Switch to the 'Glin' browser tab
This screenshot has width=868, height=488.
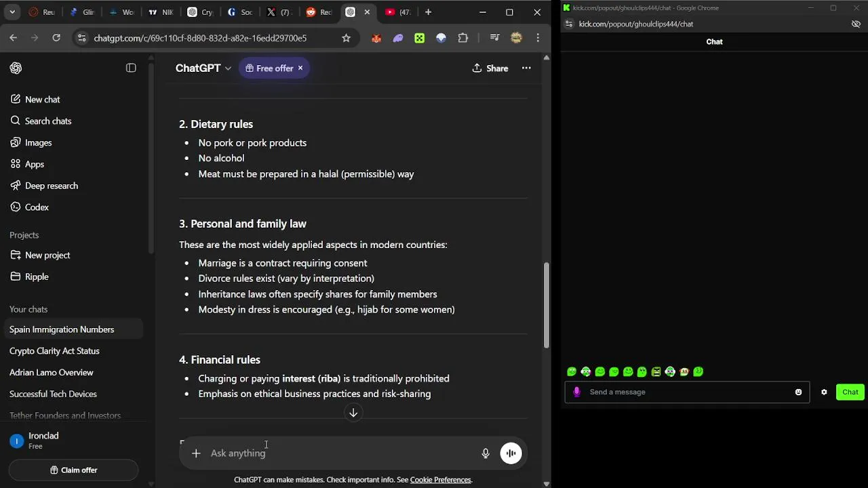pos(81,12)
